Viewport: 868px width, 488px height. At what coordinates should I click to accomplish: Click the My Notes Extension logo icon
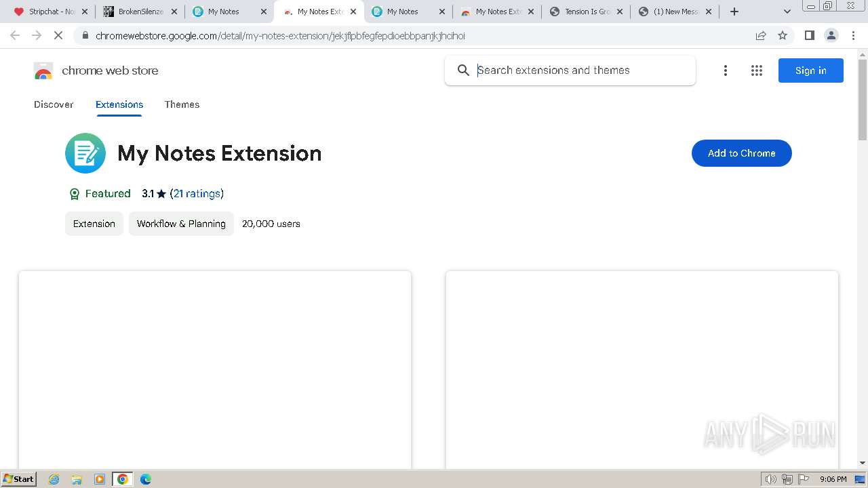[x=85, y=153]
